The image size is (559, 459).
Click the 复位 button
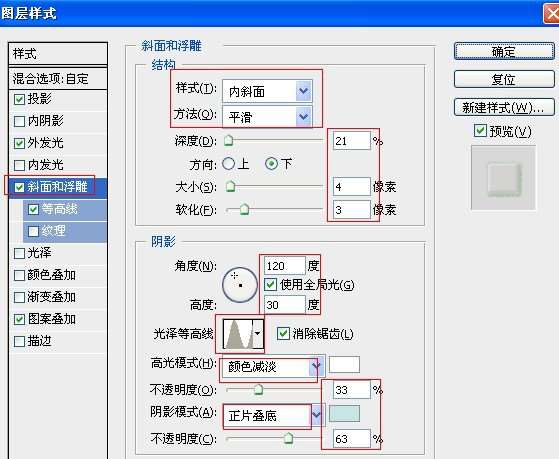pos(504,79)
